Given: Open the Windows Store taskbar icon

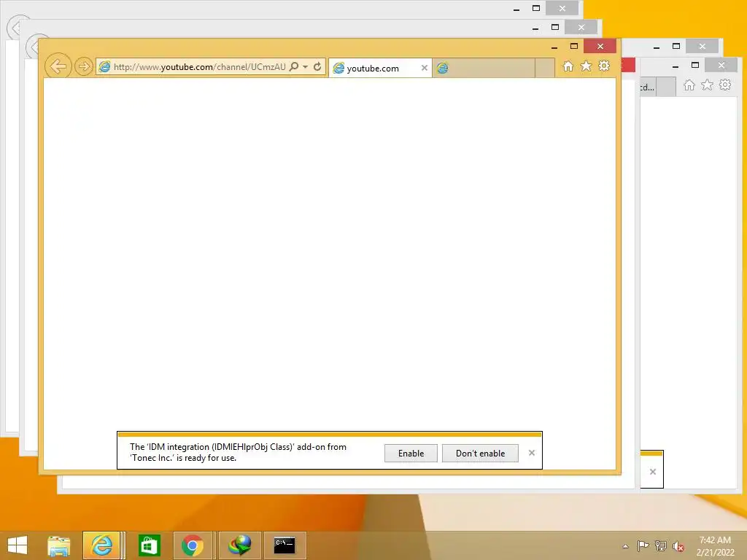Looking at the screenshot, I should (149, 545).
